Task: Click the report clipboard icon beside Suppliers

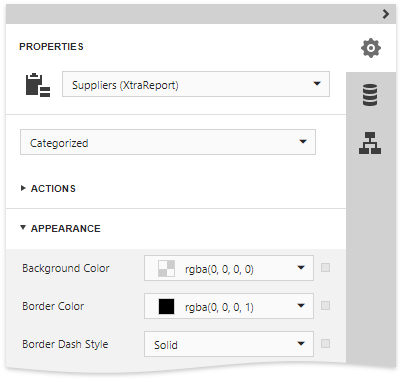Action: [38, 85]
